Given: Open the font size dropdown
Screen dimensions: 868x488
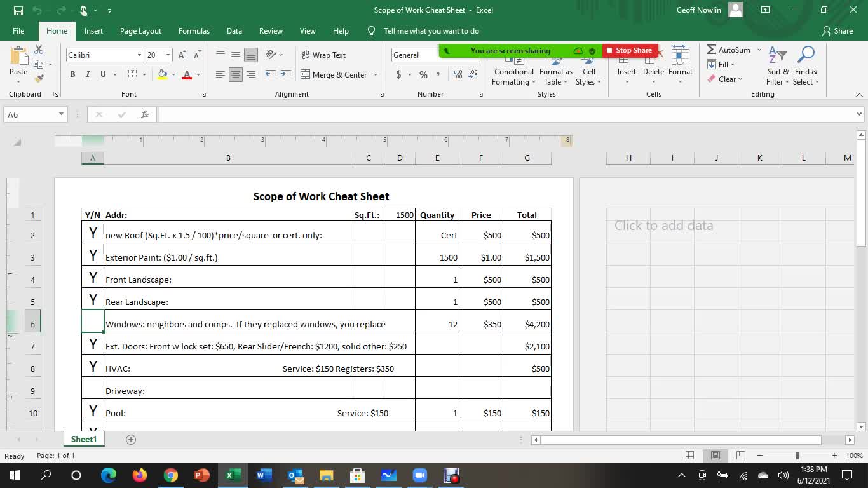Looking at the screenshot, I should coord(168,55).
